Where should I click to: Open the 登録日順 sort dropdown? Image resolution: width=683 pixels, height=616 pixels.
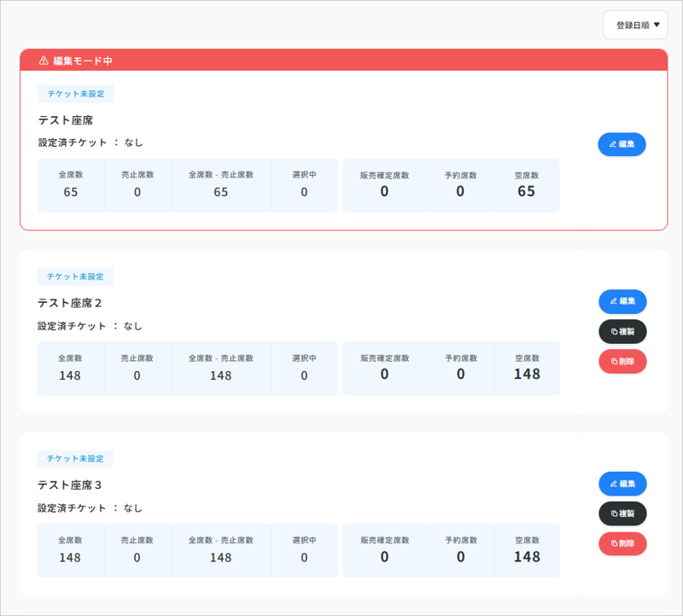[x=635, y=26]
